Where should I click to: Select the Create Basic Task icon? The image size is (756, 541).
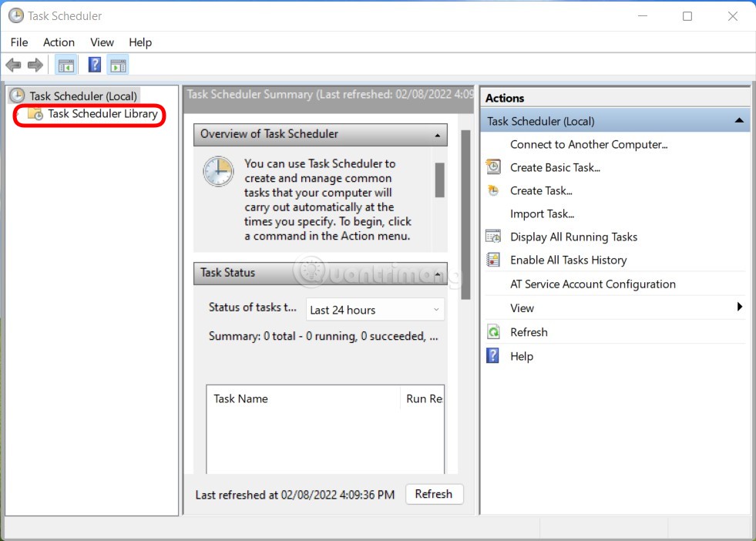[492, 167]
